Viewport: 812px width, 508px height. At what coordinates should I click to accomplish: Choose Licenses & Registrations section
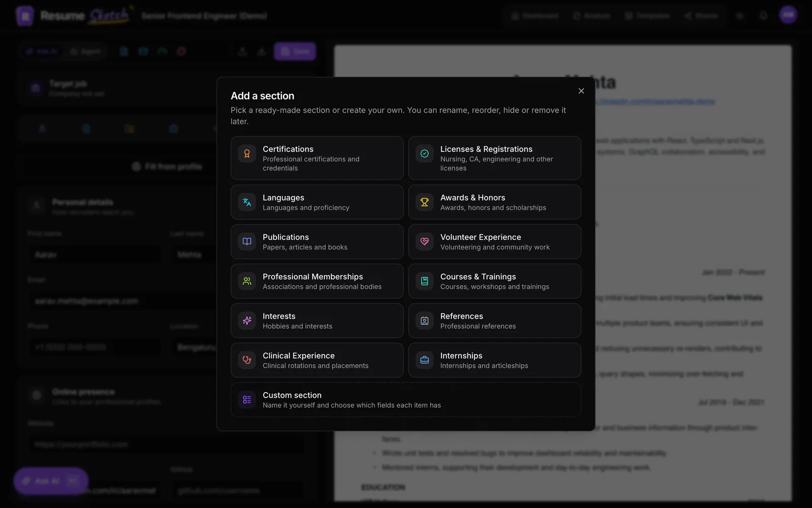(495, 158)
